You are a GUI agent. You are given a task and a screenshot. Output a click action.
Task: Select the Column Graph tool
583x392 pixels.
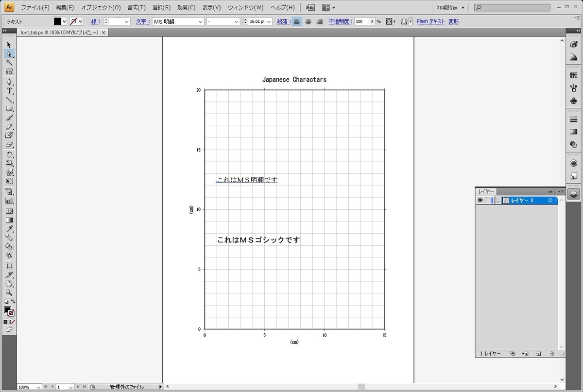click(x=9, y=200)
